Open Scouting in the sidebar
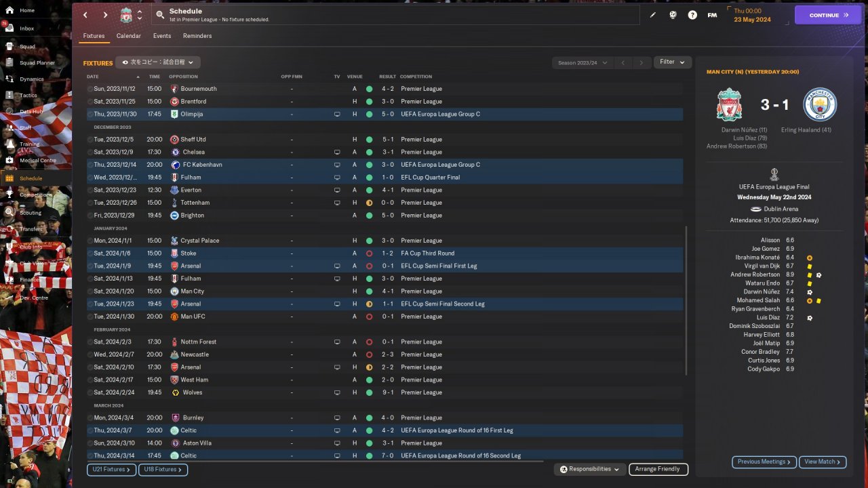The width and height of the screenshot is (868, 488). (x=31, y=213)
